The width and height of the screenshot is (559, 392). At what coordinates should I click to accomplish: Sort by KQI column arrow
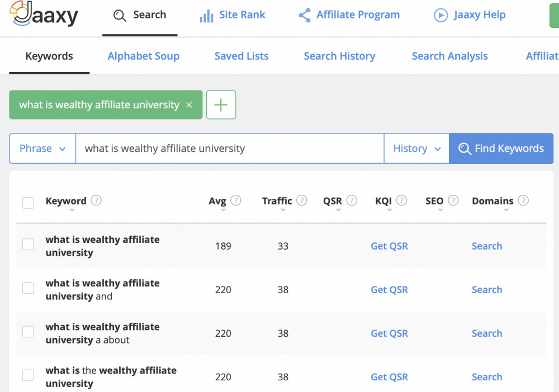coord(389,210)
